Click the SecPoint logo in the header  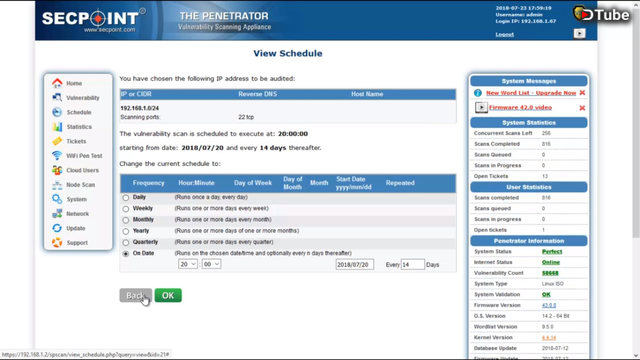[94, 20]
